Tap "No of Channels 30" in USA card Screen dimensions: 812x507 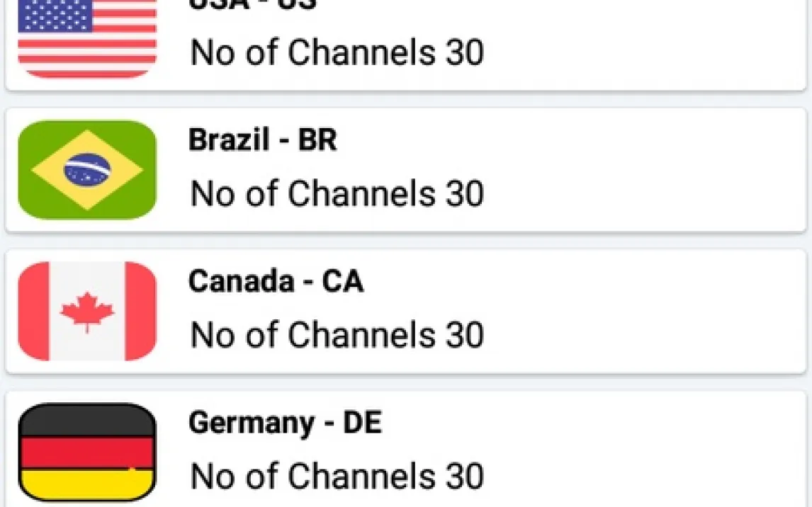click(x=337, y=52)
